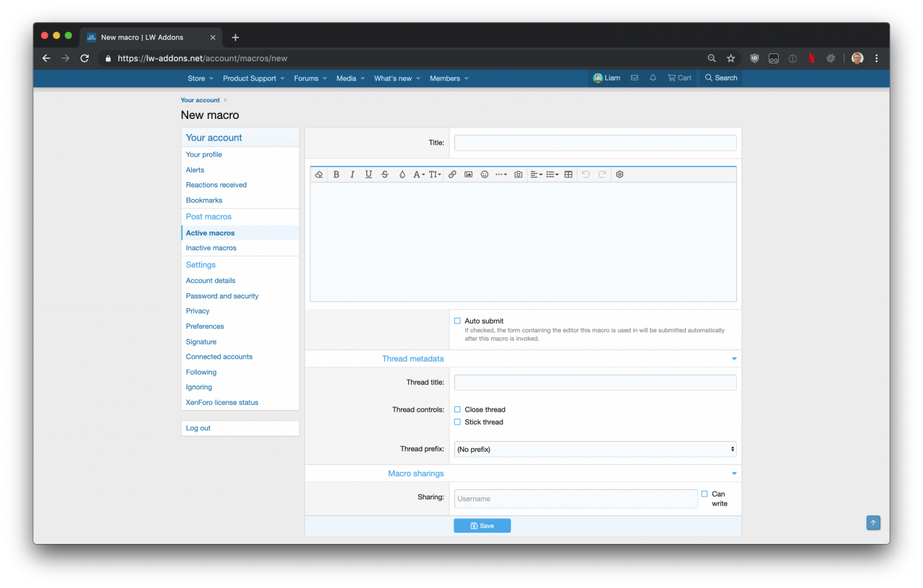Click the Insert link icon
The image size is (923, 588).
tap(452, 174)
